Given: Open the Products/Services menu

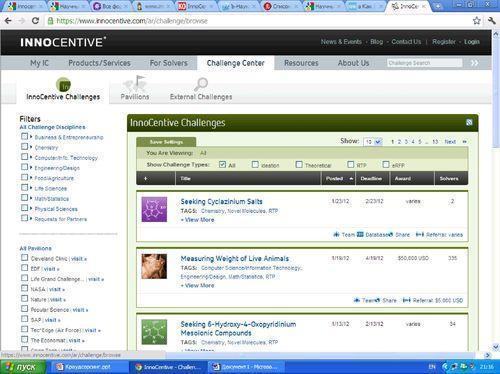Looking at the screenshot, I should 99,63.
